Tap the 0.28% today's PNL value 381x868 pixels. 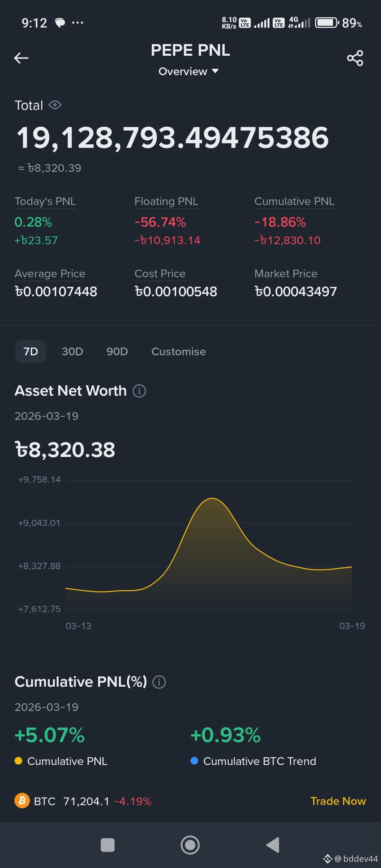coord(33,222)
